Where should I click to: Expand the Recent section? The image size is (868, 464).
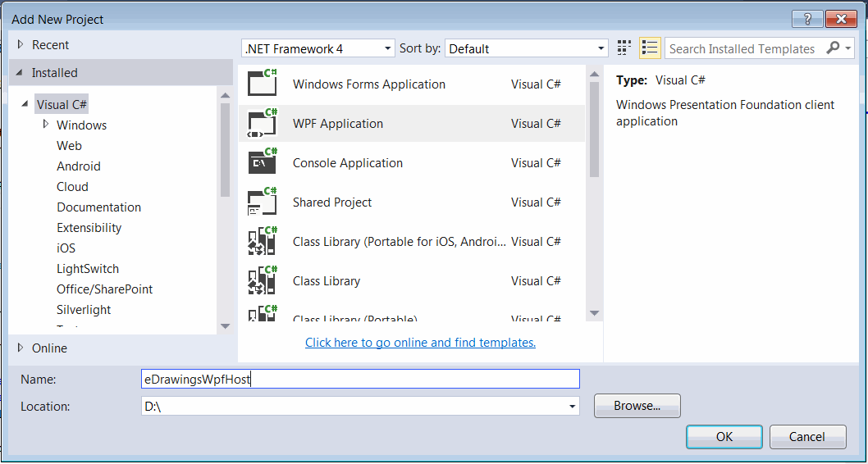[x=21, y=45]
